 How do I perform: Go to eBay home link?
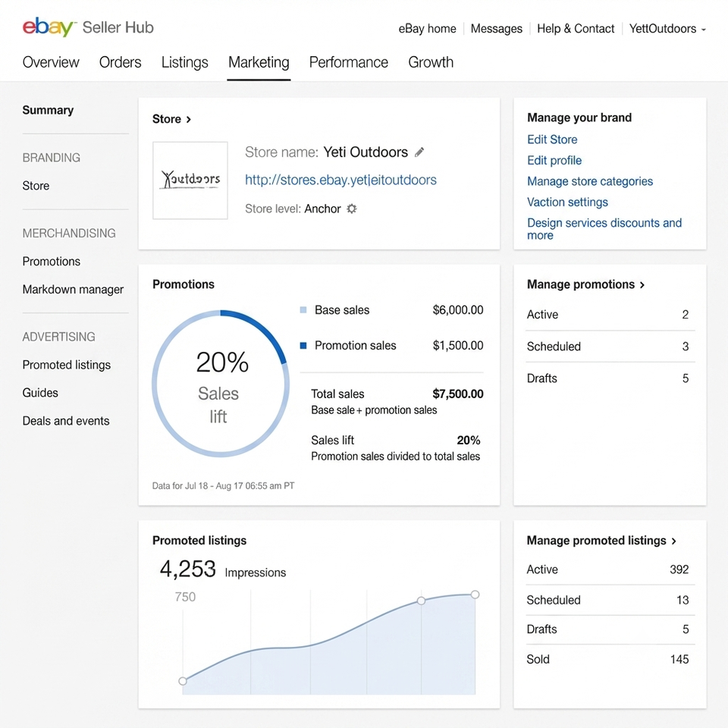coord(427,29)
